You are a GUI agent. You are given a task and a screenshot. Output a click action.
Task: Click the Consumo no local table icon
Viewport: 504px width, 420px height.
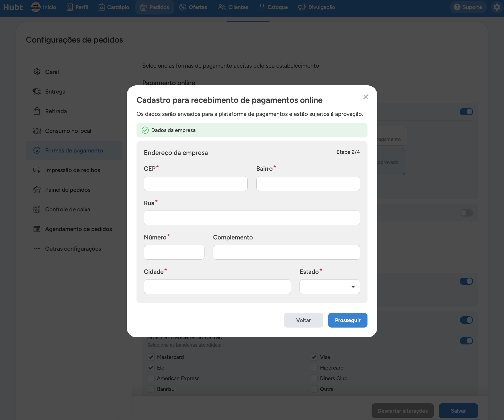(37, 131)
